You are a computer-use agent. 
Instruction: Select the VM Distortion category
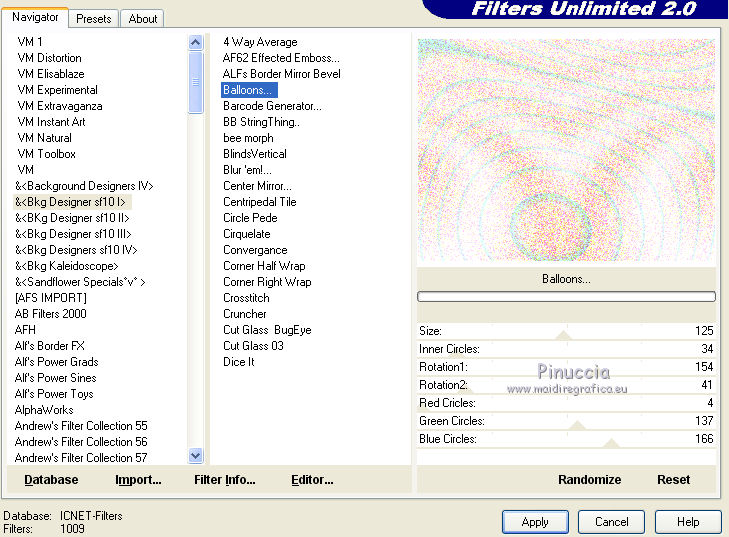click(x=49, y=58)
